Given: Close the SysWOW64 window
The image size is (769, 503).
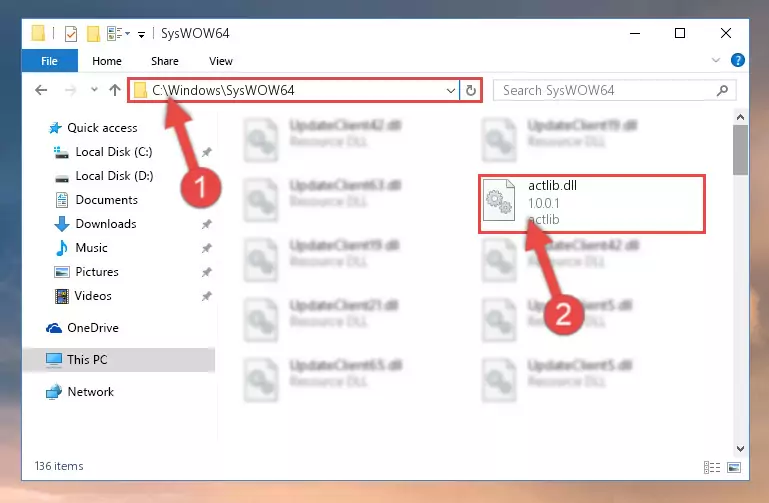Looking at the screenshot, I should (x=726, y=33).
